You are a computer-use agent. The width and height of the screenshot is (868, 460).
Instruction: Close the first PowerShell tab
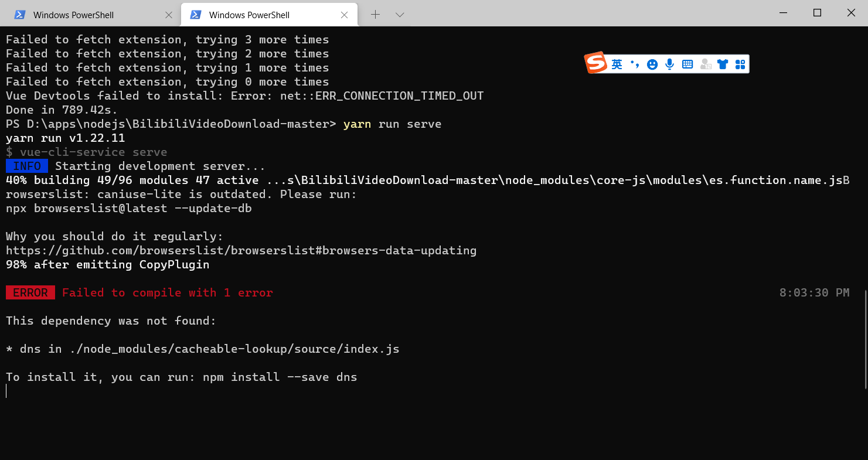coord(169,14)
